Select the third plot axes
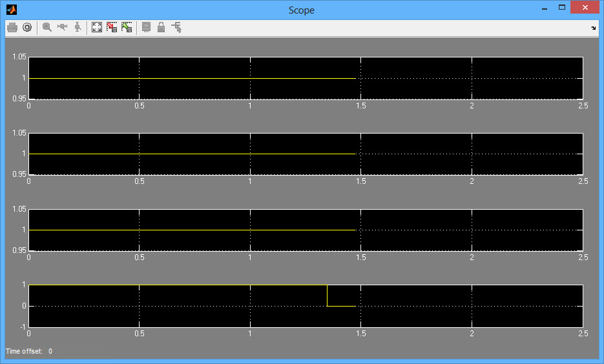The width and height of the screenshot is (604, 364). 306,230
